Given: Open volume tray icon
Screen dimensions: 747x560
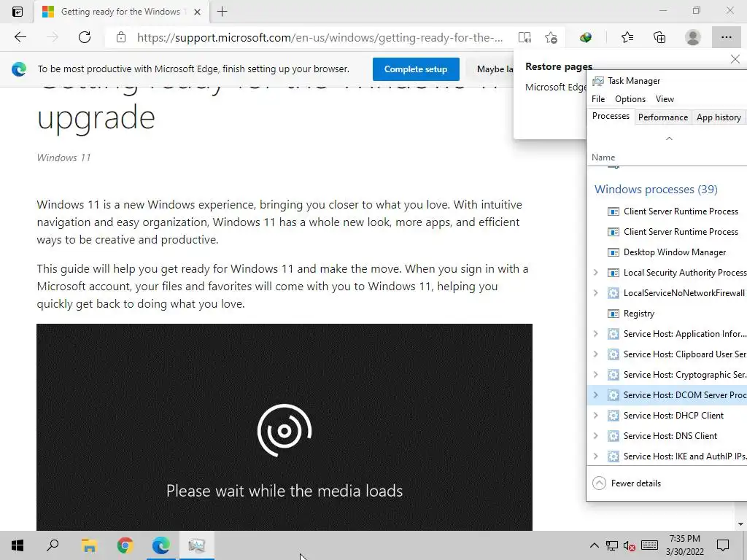Looking at the screenshot, I should click(x=630, y=545).
